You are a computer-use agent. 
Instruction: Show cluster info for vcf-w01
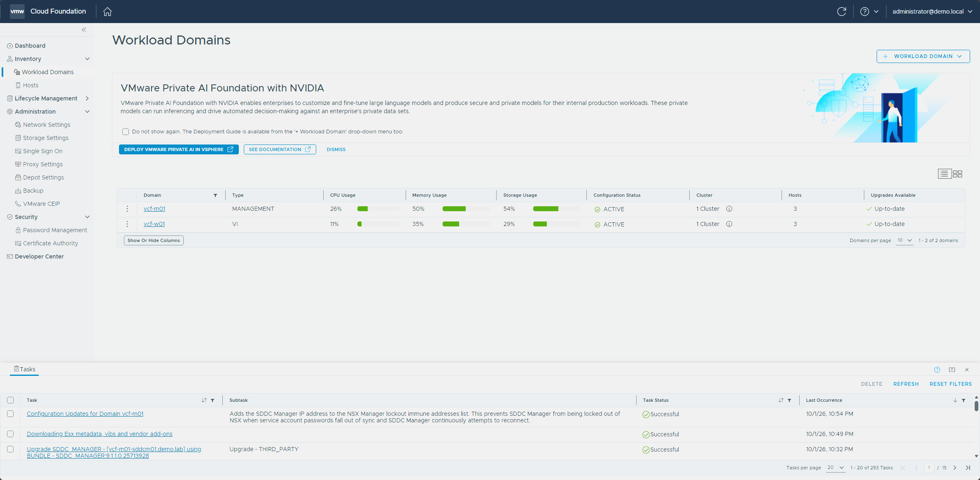[x=729, y=224]
